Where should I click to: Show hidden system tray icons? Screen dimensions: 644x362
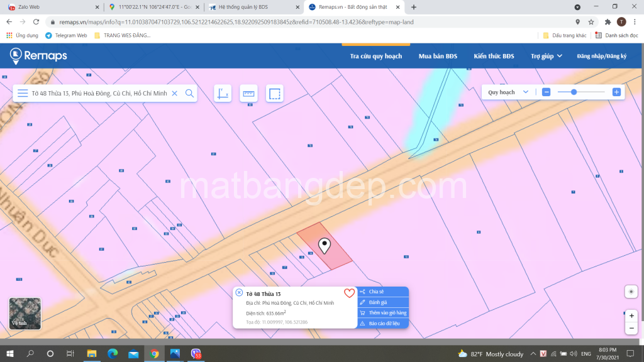pos(533,354)
